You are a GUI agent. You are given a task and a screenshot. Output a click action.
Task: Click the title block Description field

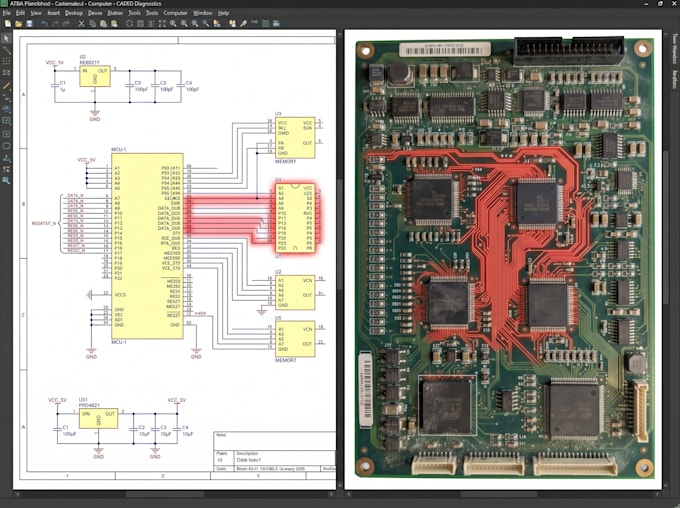coord(286,457)
